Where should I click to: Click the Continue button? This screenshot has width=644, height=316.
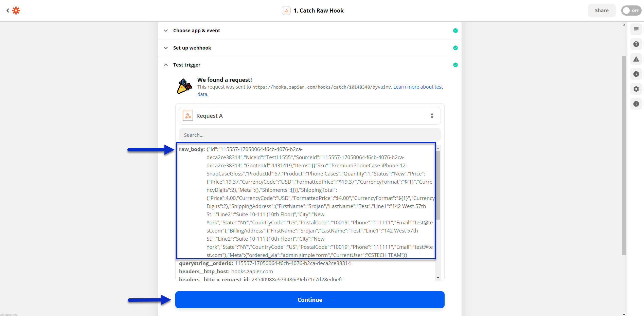310,300
